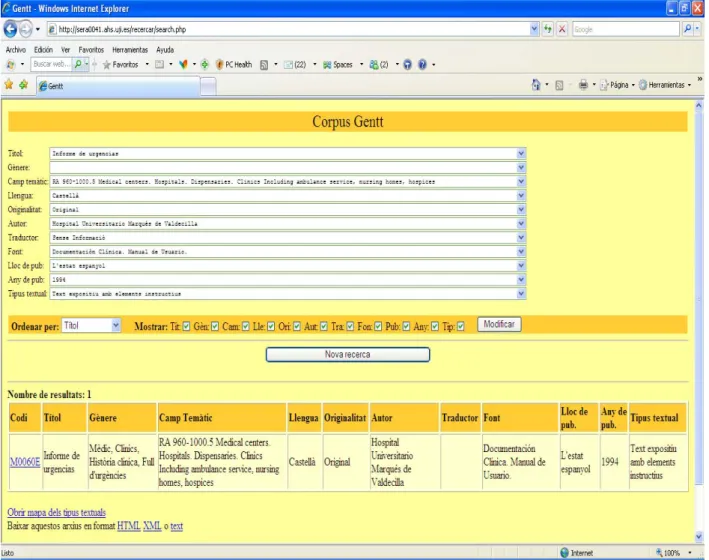The width and height of the screenshot is (709, 560).
Task: Click the PC Health toolbar icon
Action: pos(234,65)
